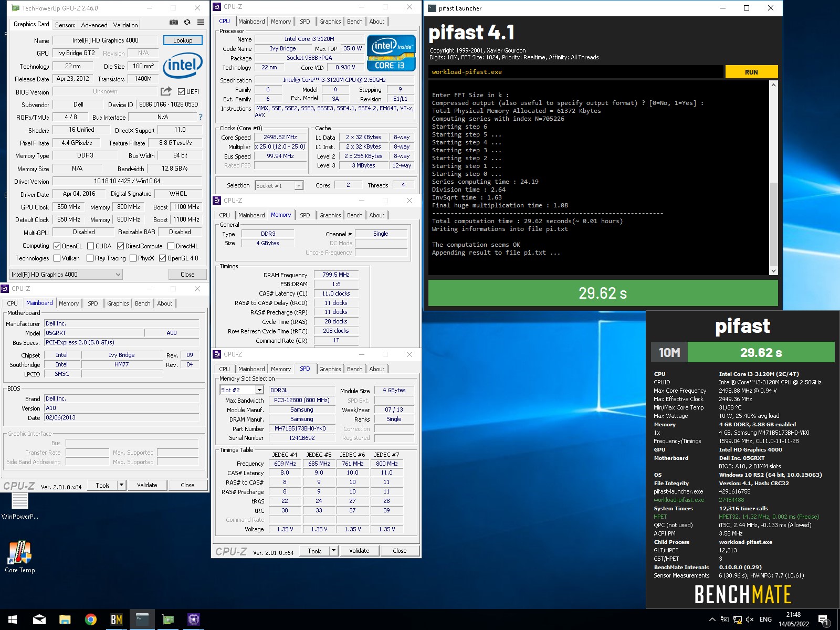The image size is (840, 630).
Task: Toggle DirectCompute checkbox
Action: [x=120, y=246]
